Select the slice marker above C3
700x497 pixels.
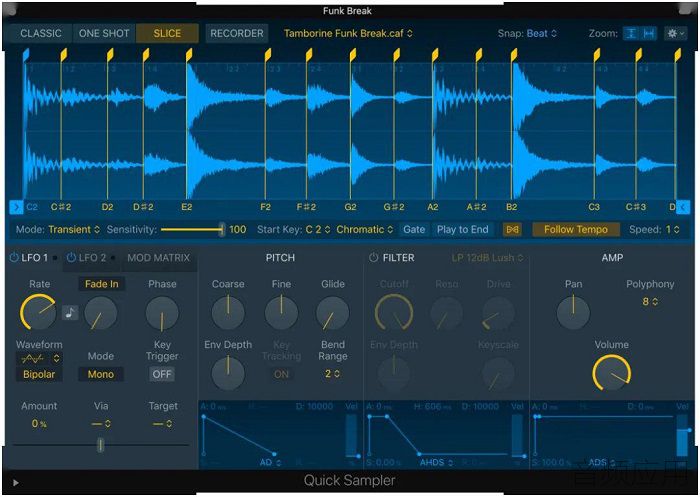[x=596, y=55]
